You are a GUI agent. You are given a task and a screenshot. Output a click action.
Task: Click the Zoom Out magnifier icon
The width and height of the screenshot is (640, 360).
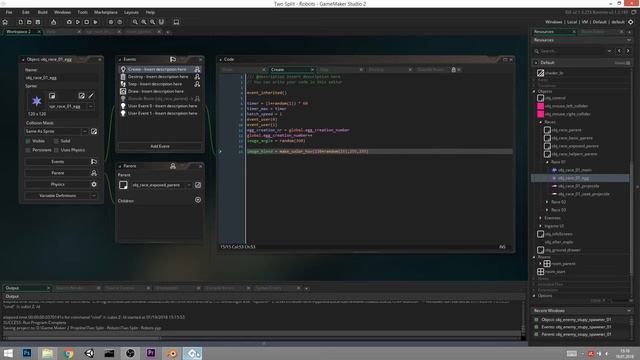pos(135,22)
